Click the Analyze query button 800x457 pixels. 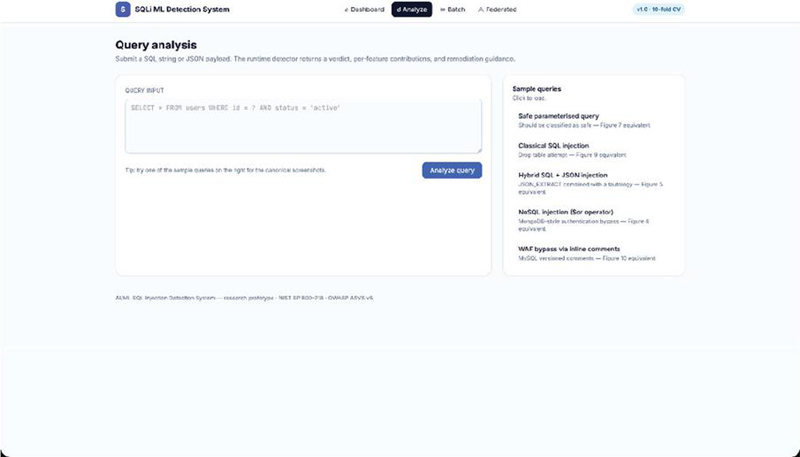pyautogui.click(x=452, y=170)
